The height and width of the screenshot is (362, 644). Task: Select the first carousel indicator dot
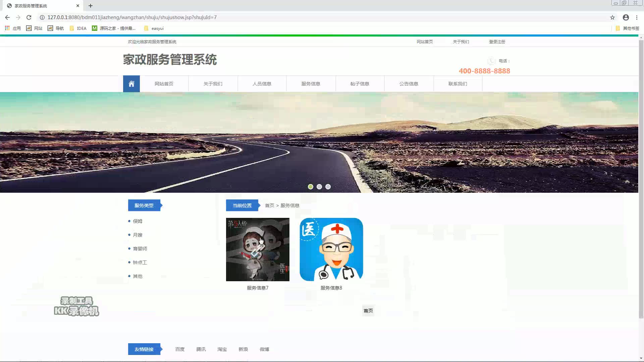pos(311,187)
